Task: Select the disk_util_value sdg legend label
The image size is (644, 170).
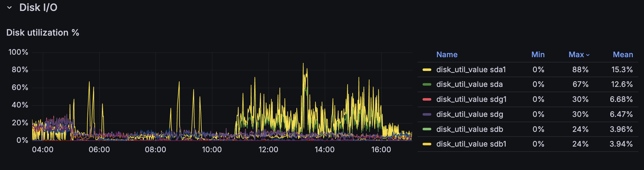Action: (470, 114)
